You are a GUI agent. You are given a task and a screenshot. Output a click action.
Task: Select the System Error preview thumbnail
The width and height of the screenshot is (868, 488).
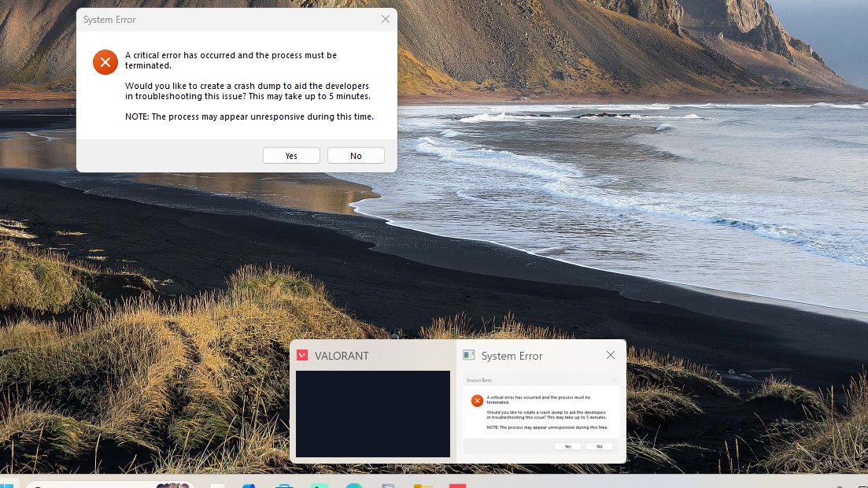click(x=541, y=414)
